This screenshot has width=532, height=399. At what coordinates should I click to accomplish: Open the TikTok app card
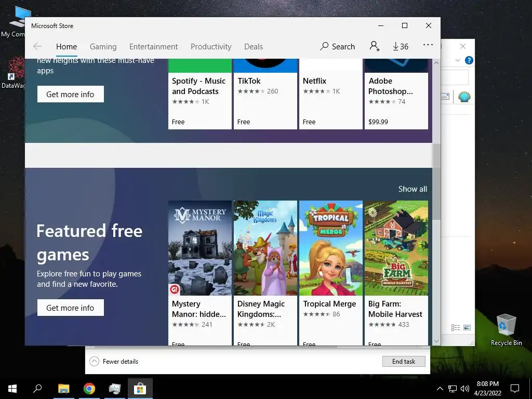coord(265,94)
